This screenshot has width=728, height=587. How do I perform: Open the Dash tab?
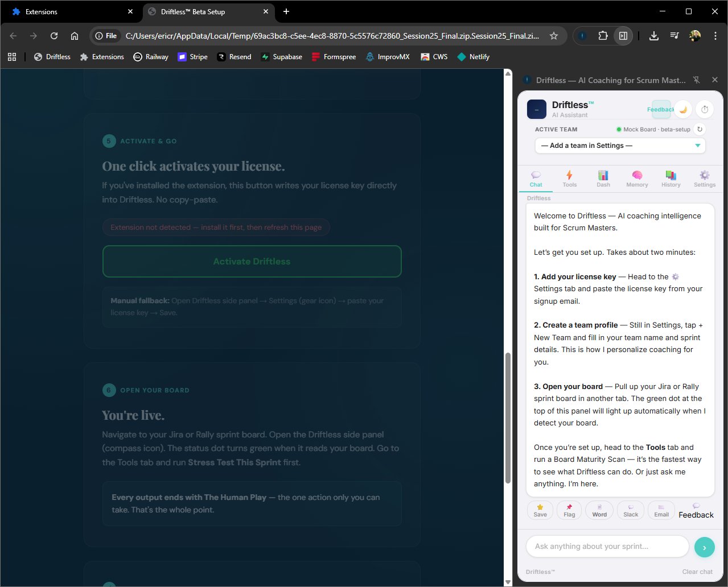[x=603, y=179]
